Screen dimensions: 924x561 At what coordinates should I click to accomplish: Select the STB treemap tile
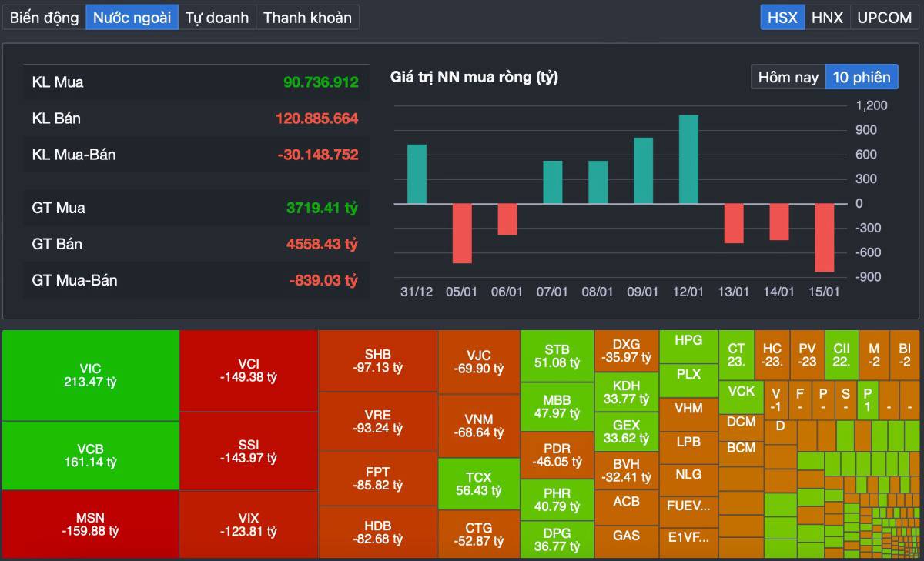[557, 356]
